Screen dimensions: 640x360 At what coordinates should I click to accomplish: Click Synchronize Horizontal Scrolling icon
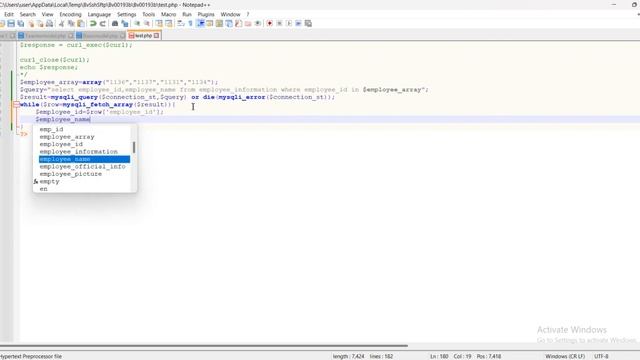(169, 24)
